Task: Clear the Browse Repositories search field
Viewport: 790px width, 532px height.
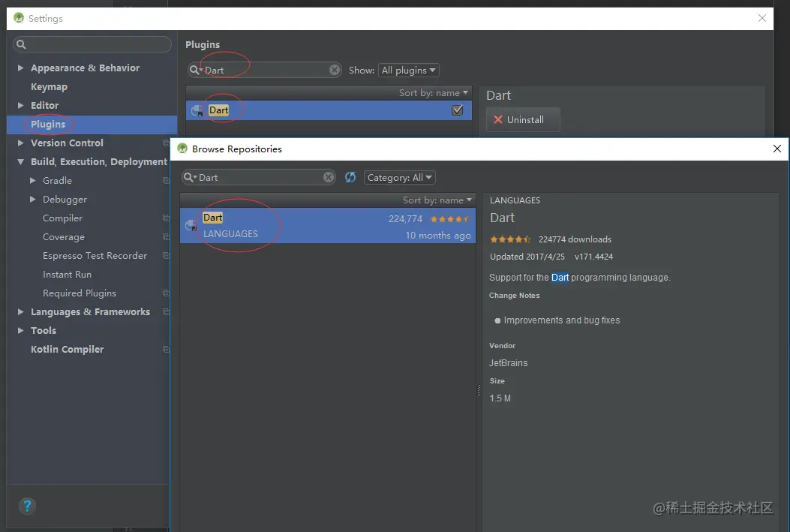Action: [329, 177]
